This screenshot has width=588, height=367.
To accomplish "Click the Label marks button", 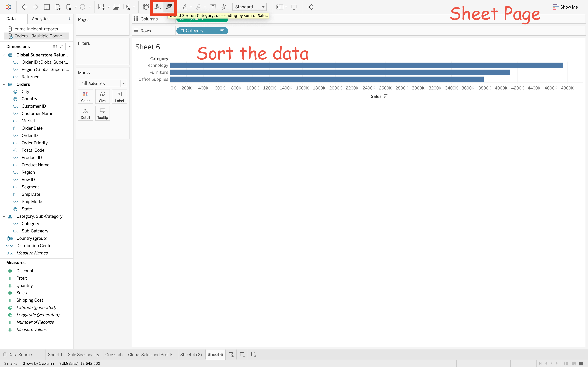I will pyautogui.click(x=119, y=97).
